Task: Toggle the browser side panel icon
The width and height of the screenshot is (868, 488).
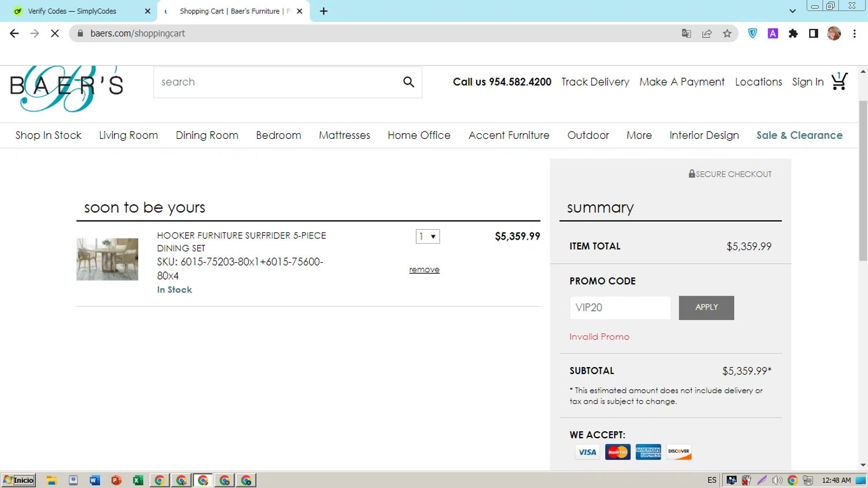Action: (x=813, y=34)
